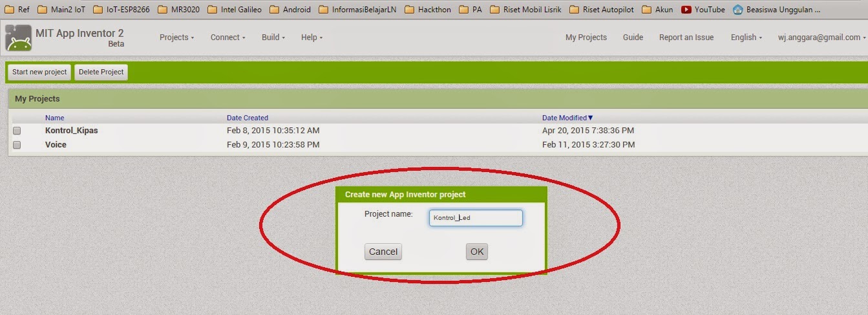Cancel the new project dialog
The image size is (868, 315).
coord(383,252)
